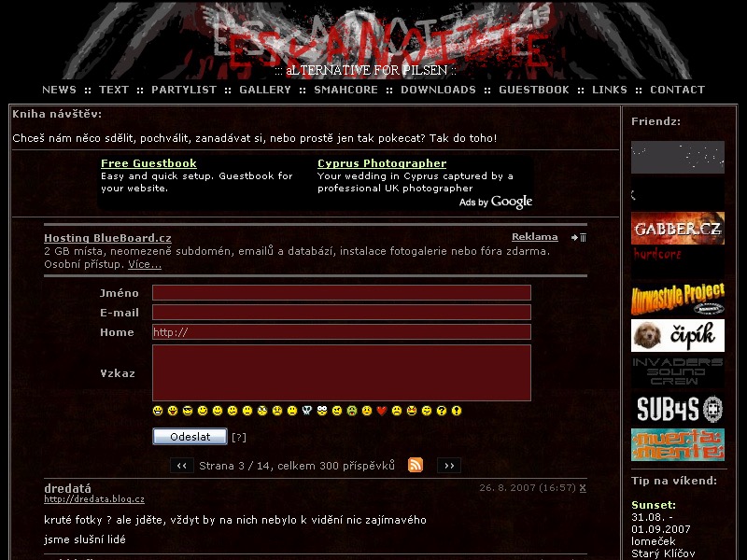Click into the Jméno name field

[341, 293]
